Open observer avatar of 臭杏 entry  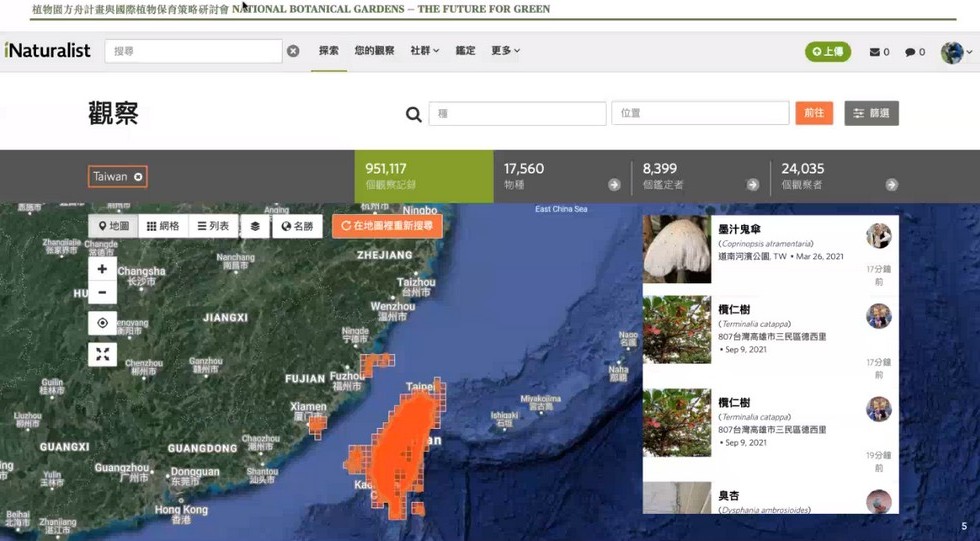879,502
